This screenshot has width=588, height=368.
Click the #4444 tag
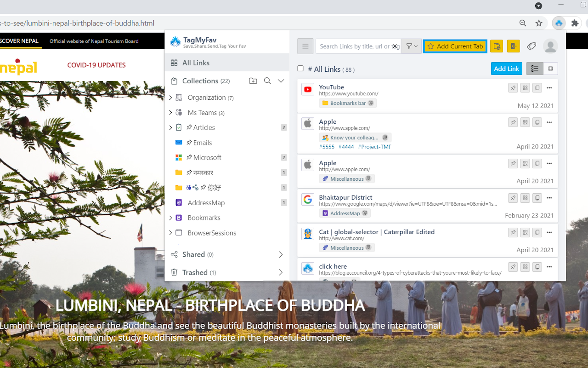[x=346, y=147]
